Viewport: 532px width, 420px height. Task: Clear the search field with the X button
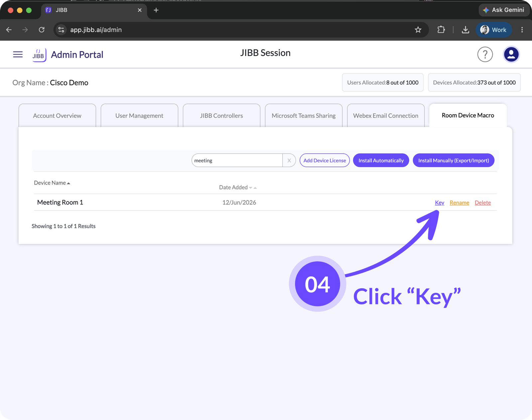(x=289, y=160)
